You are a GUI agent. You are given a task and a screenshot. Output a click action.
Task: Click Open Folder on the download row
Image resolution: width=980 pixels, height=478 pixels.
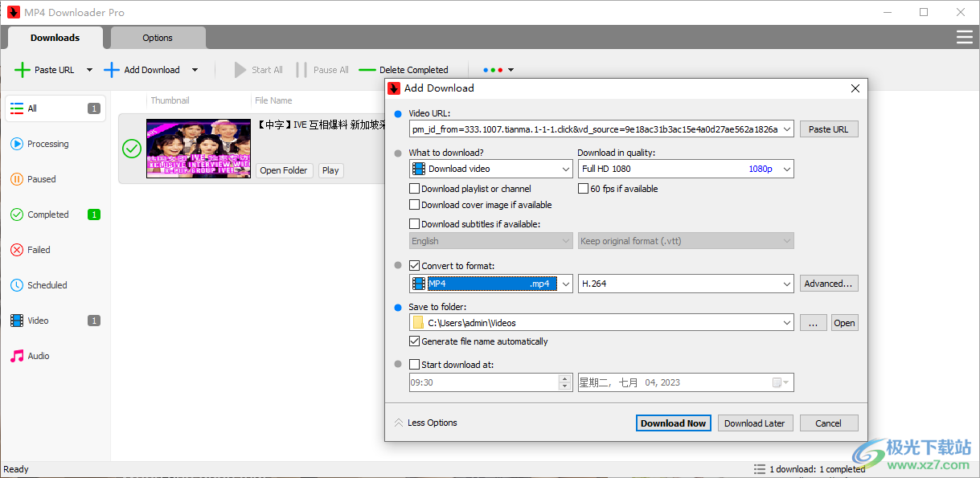click(x=284, y=170)
